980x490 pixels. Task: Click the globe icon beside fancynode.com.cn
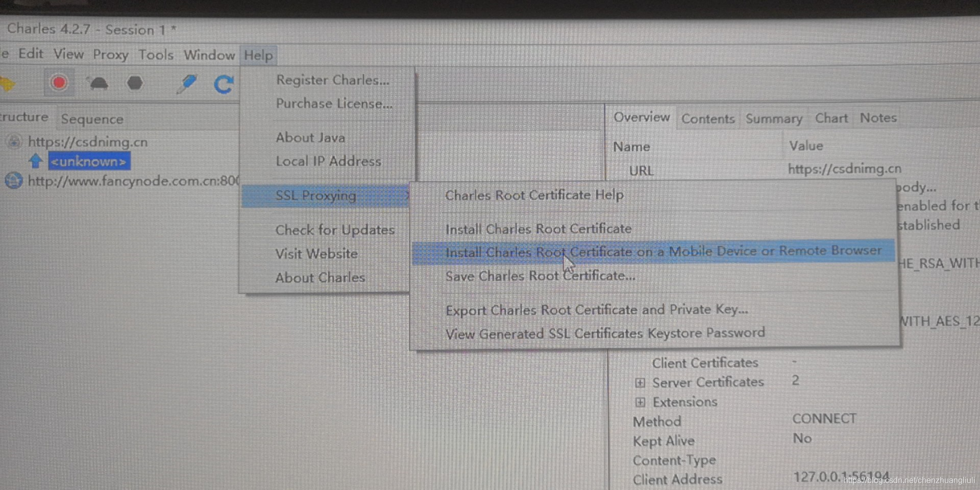point(14,181)
